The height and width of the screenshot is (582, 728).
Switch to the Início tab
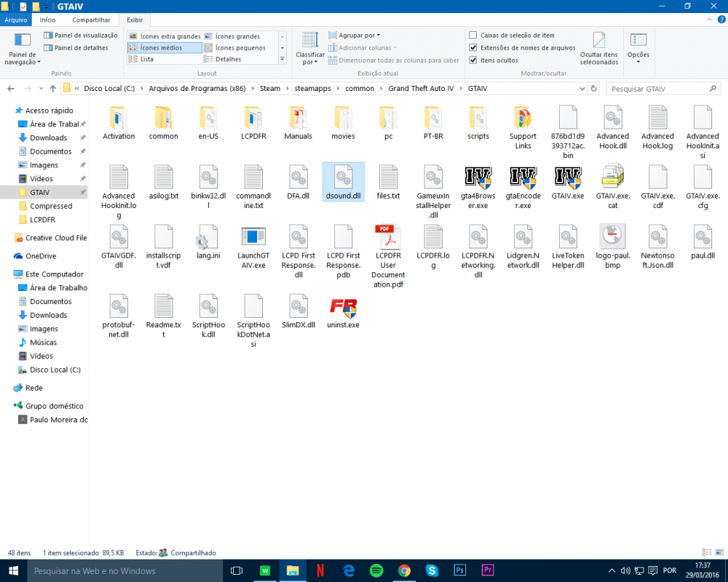click(x=47, y=20)
